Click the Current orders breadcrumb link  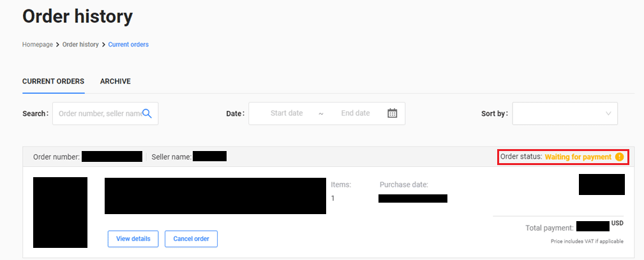coord(128,45)
